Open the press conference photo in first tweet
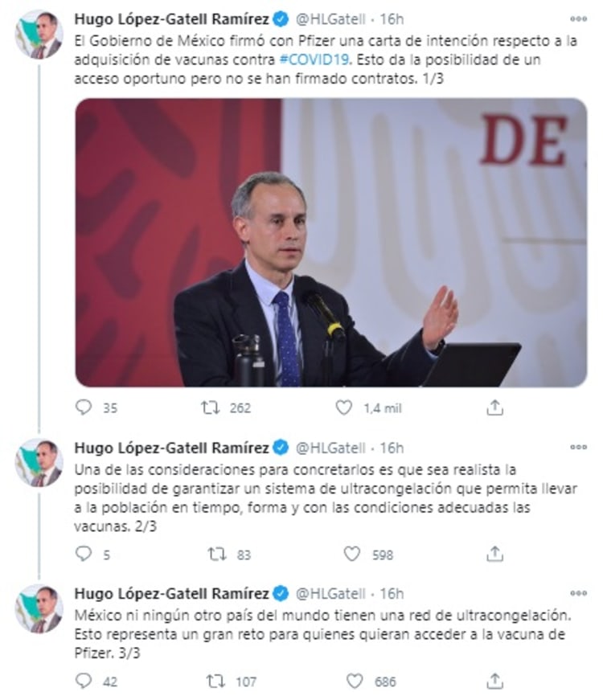Viewport: 603px width, 700px height. pos(331,243)
